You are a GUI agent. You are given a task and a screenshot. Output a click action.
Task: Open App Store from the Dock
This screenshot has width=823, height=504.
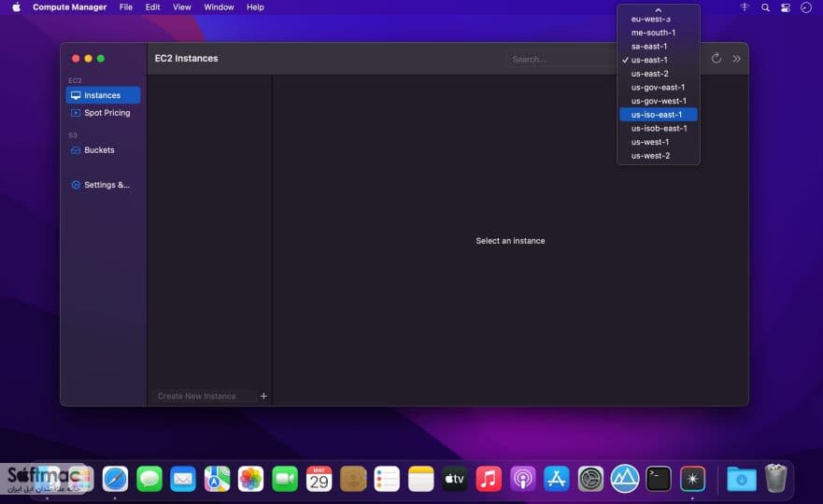pyautogui.click(x=557, y=479)
